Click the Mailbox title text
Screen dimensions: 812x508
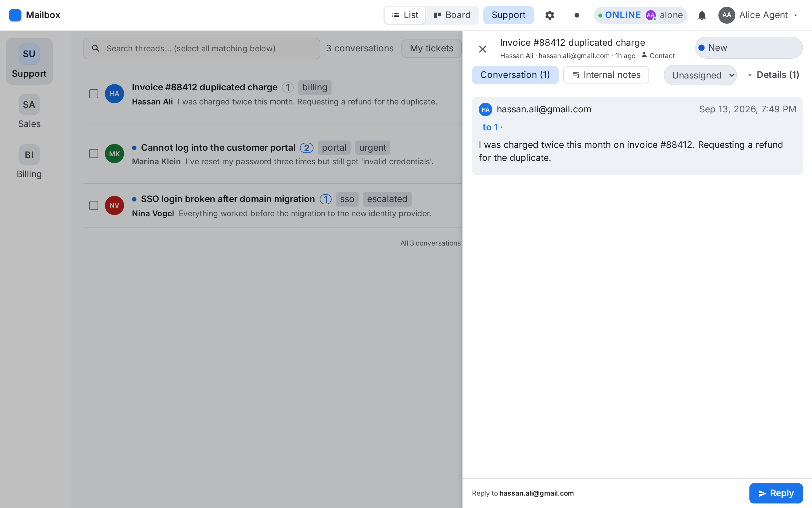[x=43, y=15]
